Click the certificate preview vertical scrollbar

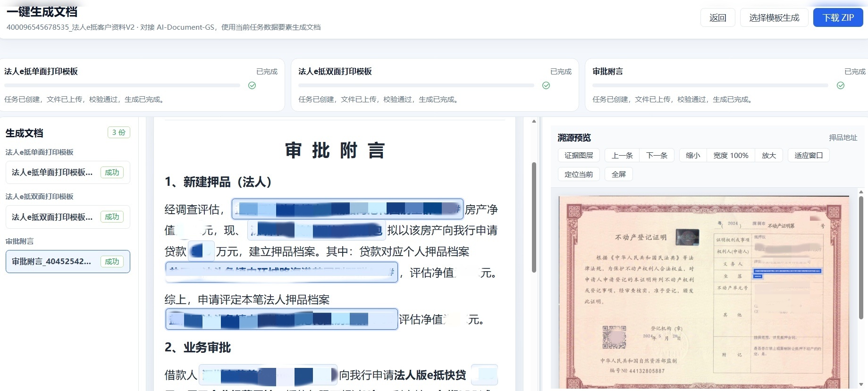pyautogui.click(x=861, y=257)
